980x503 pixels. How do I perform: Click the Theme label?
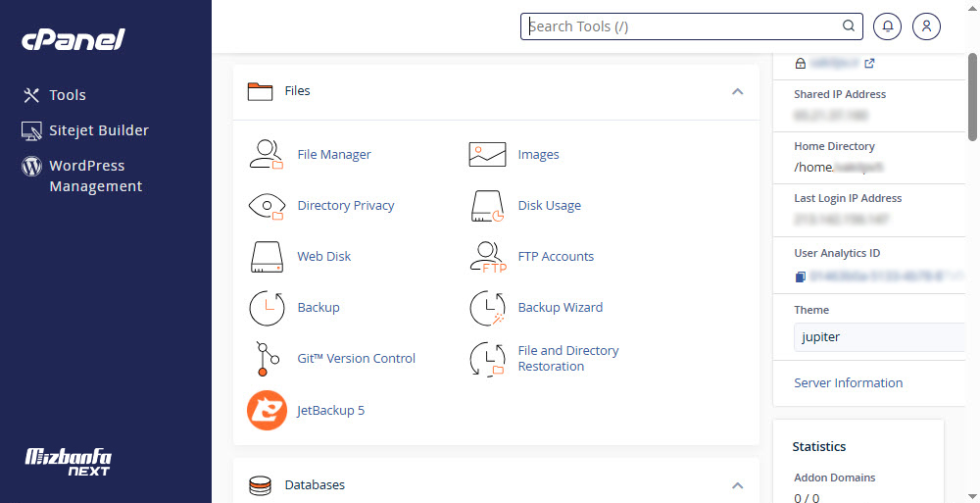(811, 310)
